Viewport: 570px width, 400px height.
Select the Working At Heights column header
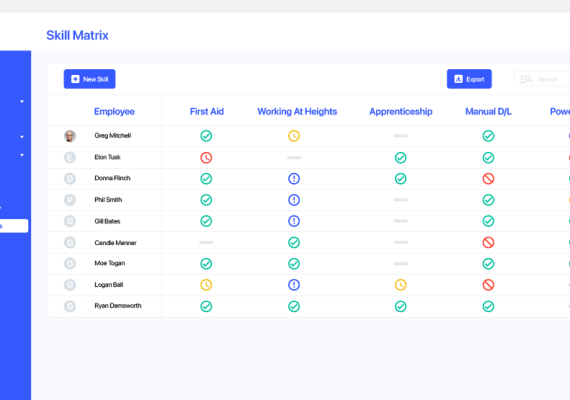(297, 111)
